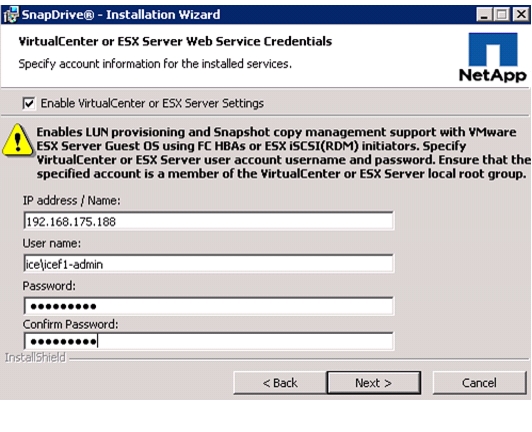Return with the Back button

coord(280,383)
